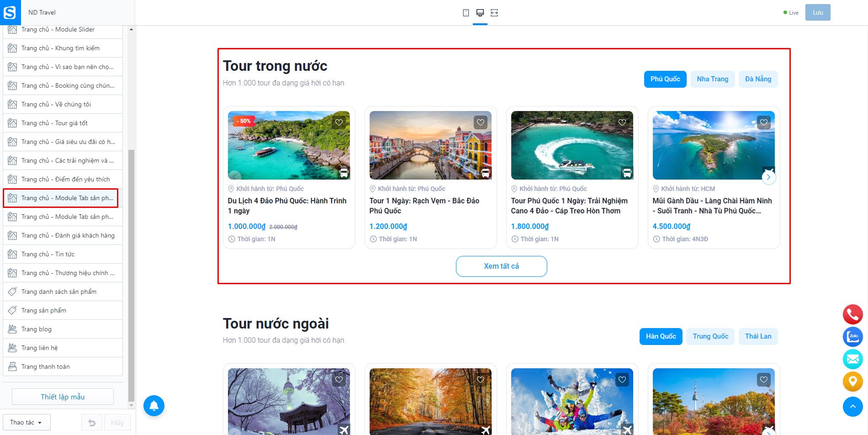Go to next slide in Tour trong nước carousel
Viewport: 868px width, 435px height.
(769, 177)
